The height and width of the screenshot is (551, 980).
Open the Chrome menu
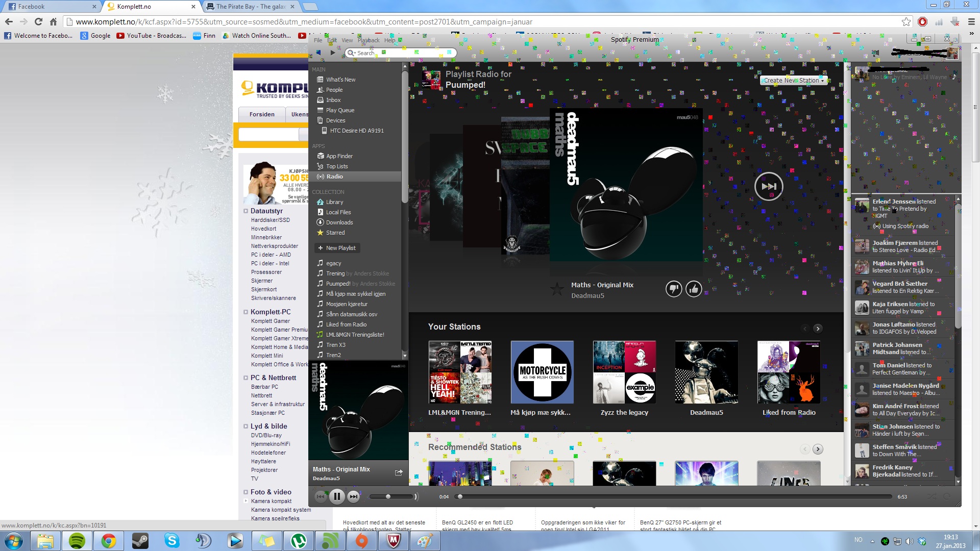coord(971,21)
